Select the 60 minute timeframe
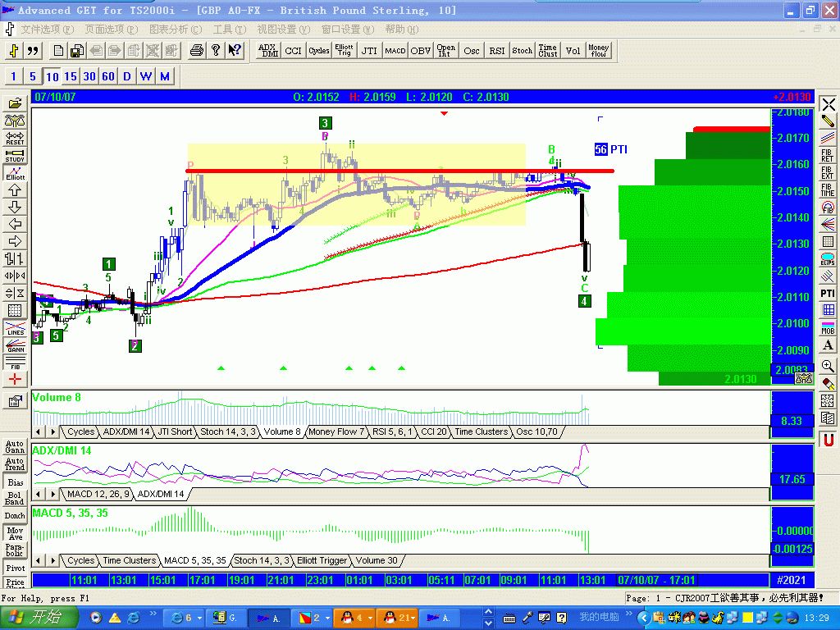The image size is (840, 630). 108,76
